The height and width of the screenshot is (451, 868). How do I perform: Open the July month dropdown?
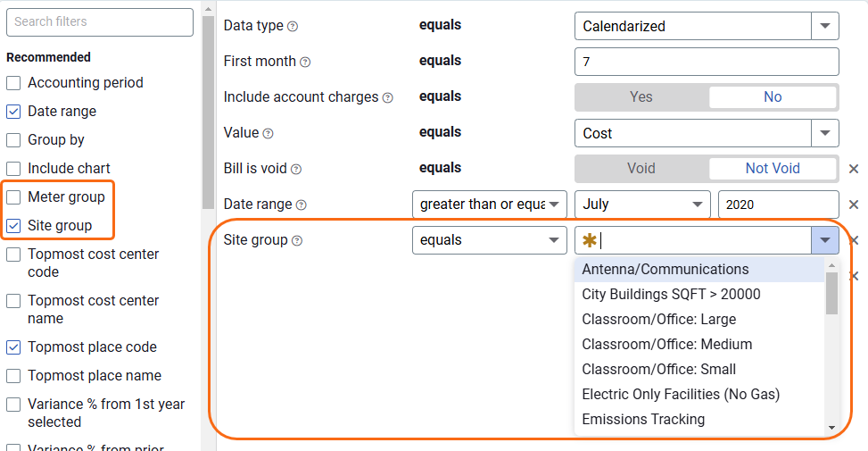642,205
